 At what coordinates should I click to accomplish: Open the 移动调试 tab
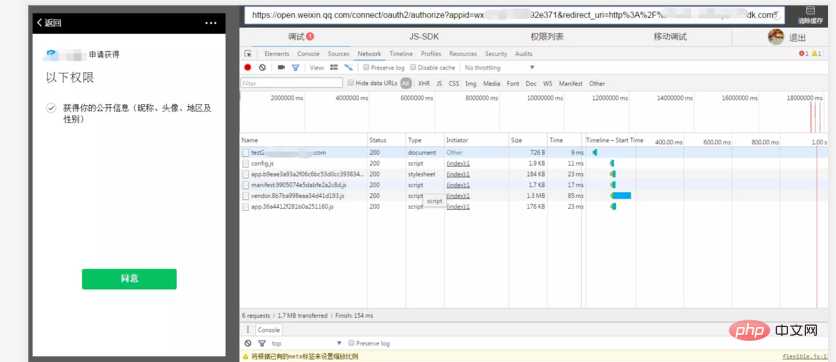pos(670,37)
